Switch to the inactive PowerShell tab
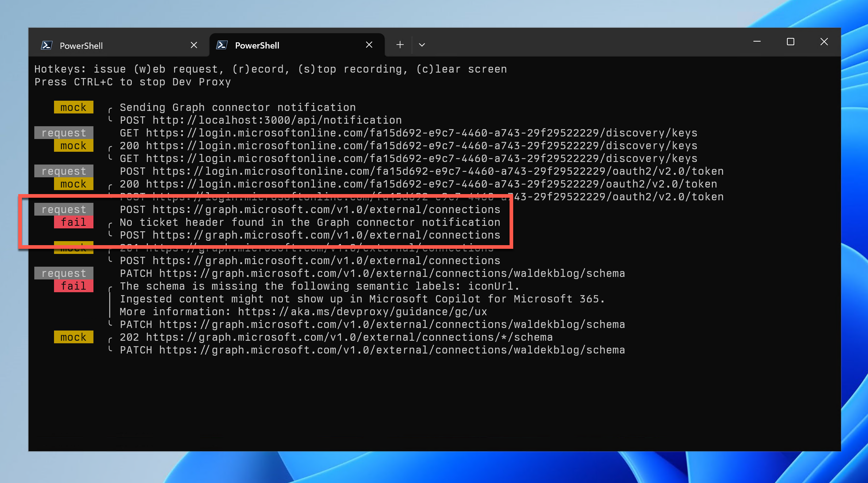Screen dimensions: 868x483 (110, 45)
